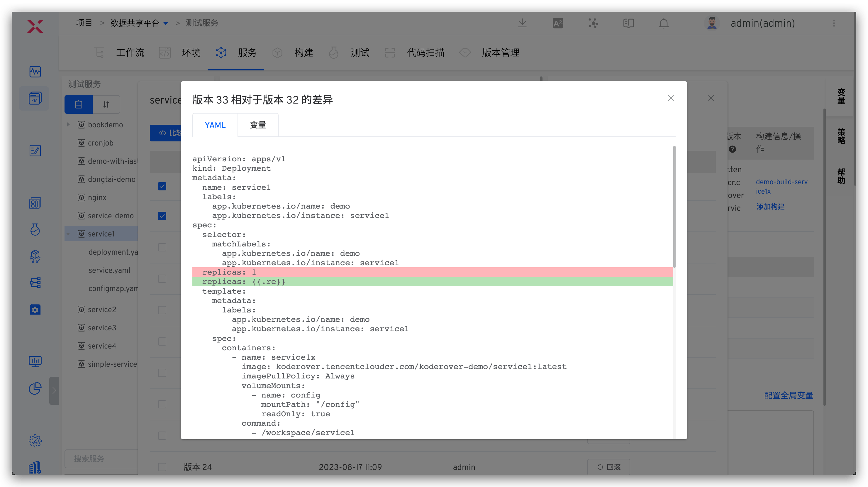The image size is (868, 487).
Task: Click the 配置全局变量 link
Action: pyautogui.click(x=789, y=395)
